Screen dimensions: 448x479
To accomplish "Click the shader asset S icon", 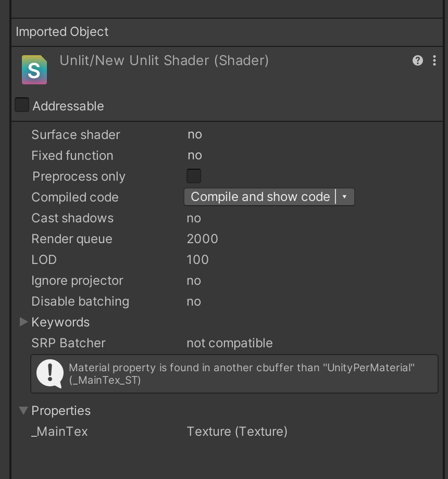I will click(34, 70).
